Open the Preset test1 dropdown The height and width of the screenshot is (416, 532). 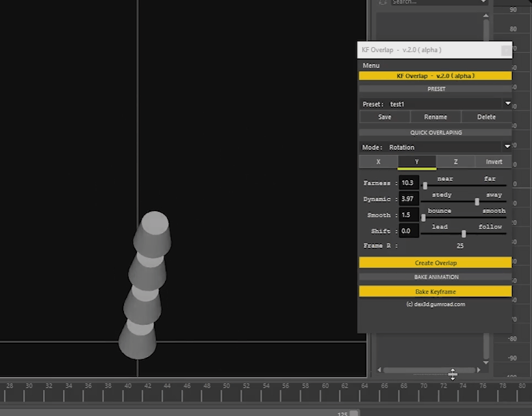[435, 104]
